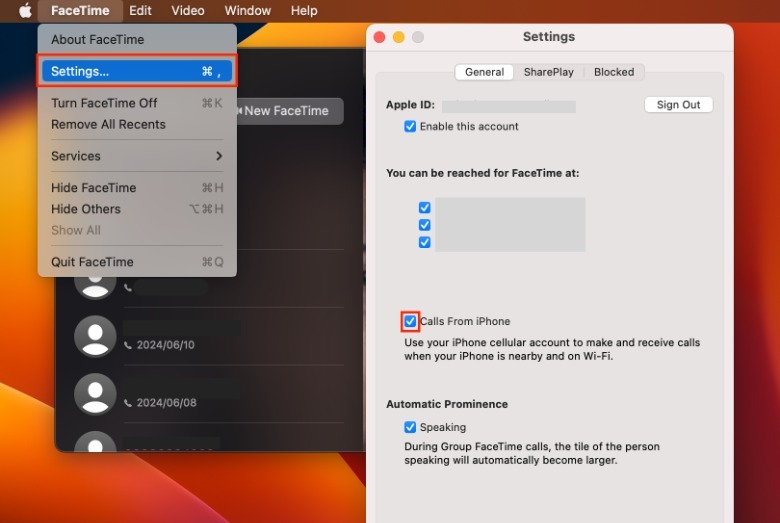Click contact avatar for 2024/06/08 call
Image resolution: width=780 pixels, height=523 pixels.
(95, 394)
